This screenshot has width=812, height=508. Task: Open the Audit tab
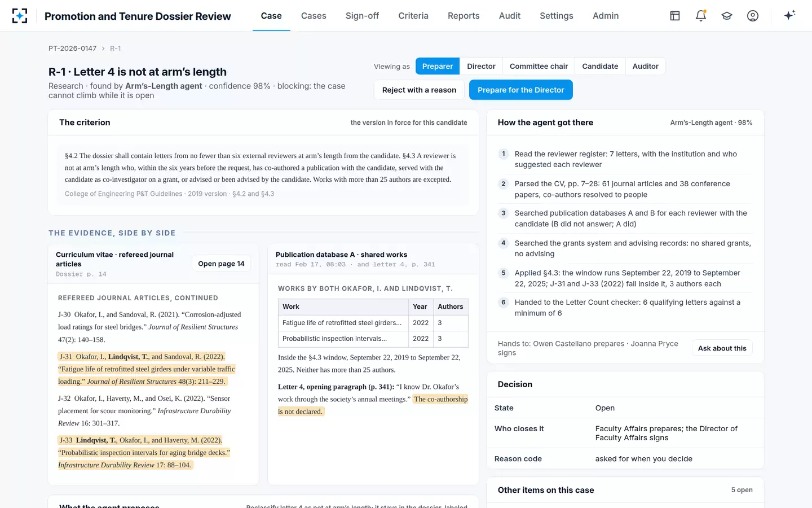point(510,16)
